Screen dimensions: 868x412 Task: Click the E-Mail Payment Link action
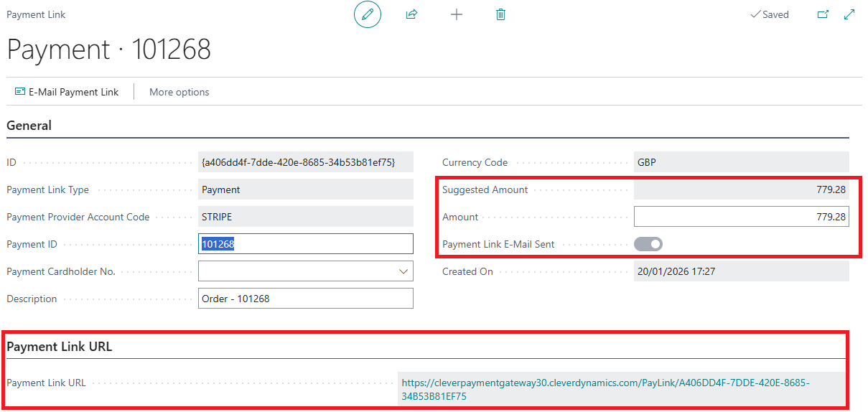click(x=67, y=92)
